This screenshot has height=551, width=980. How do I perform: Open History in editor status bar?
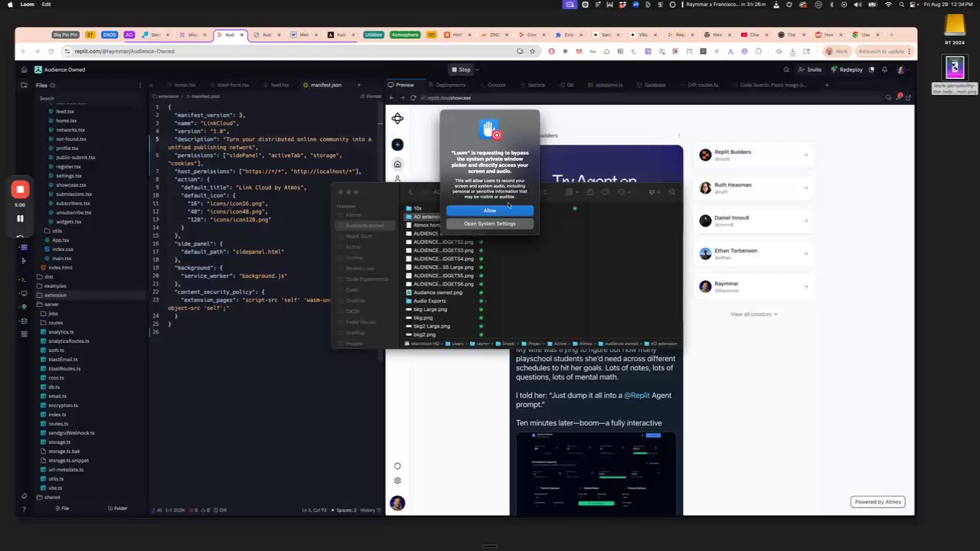pyautogui.click(x=370, y=510)
